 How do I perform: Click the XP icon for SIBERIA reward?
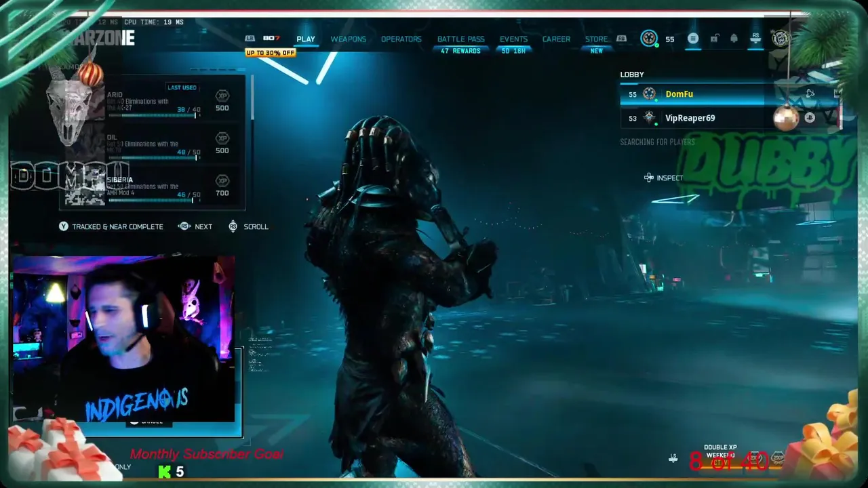pos(222,181)
